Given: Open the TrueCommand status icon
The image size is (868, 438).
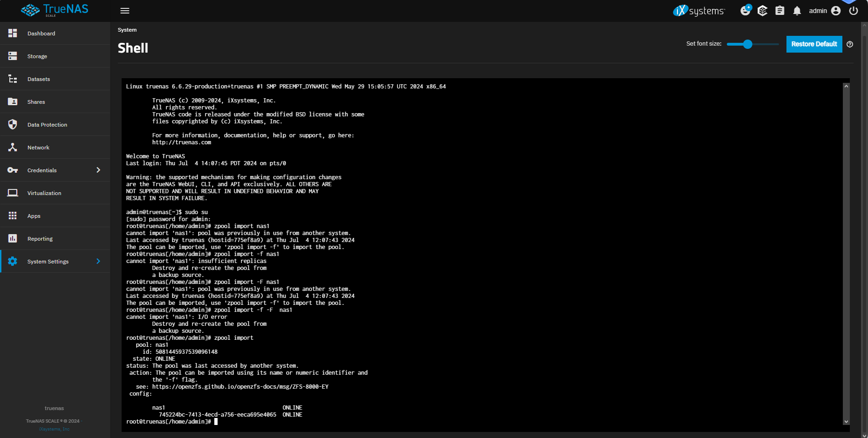Looking at the screenshot, I should 763,11.
